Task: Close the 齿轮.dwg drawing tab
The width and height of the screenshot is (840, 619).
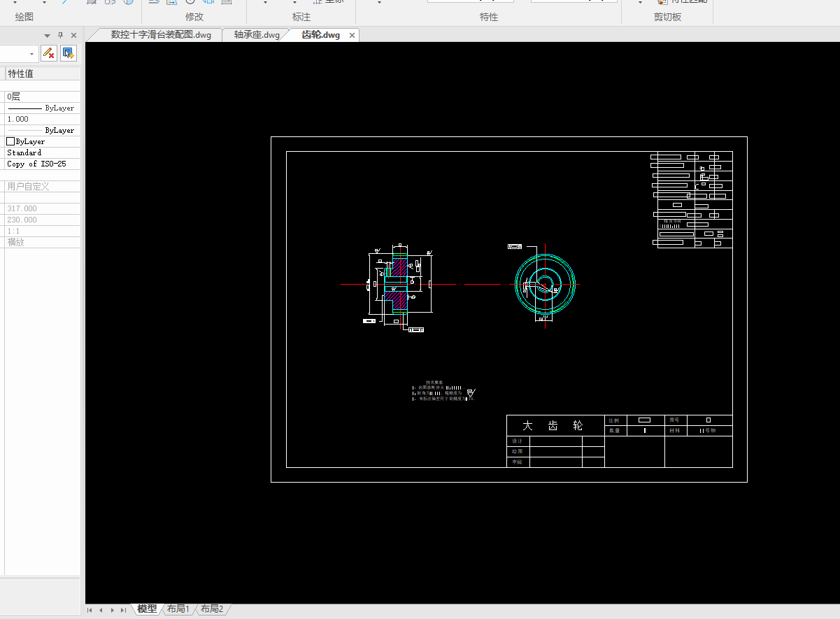Action: pos(352,35)
